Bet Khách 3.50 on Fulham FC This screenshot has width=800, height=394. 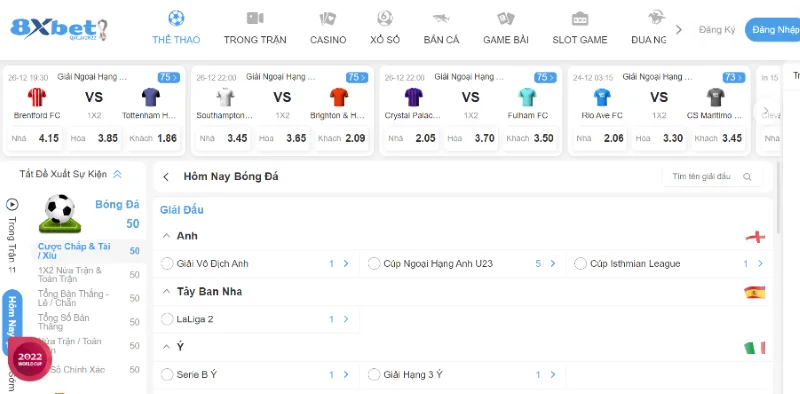pos(530,138)
